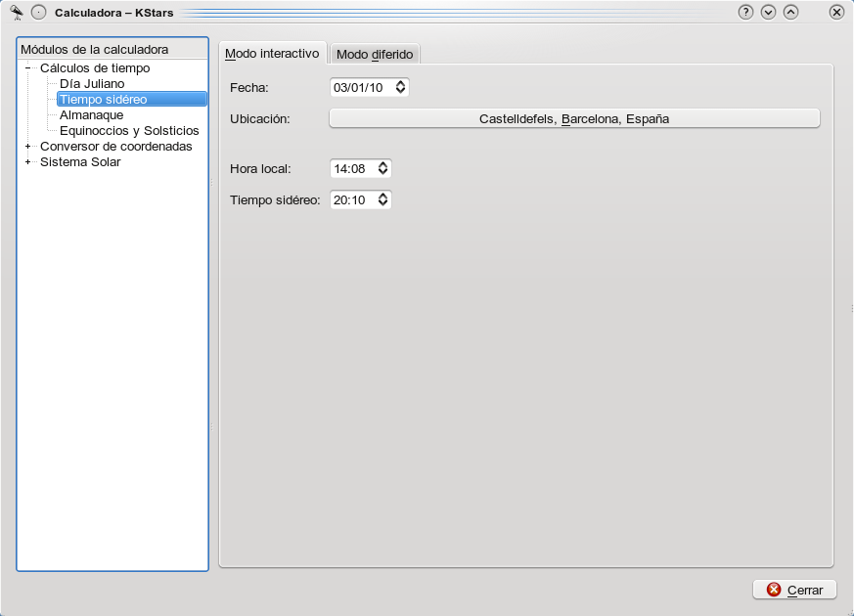Screen dimensions: 854x616
Task: Expand the Conversor de coordenadas node
Action: click(x=28, y=147)
